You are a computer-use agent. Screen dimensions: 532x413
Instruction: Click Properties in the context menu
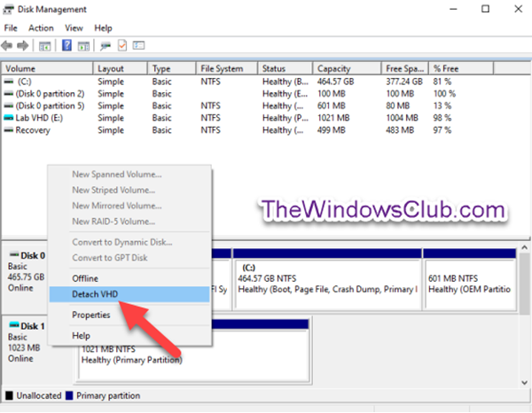point(90,315)
